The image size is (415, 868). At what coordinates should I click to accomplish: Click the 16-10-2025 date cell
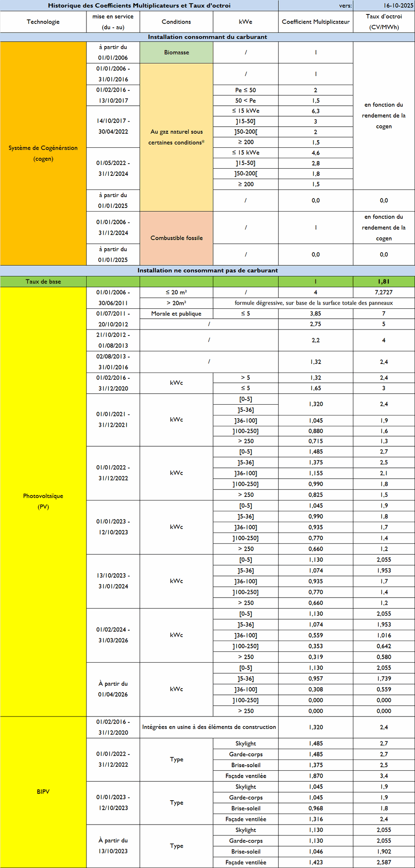[384, 5]
